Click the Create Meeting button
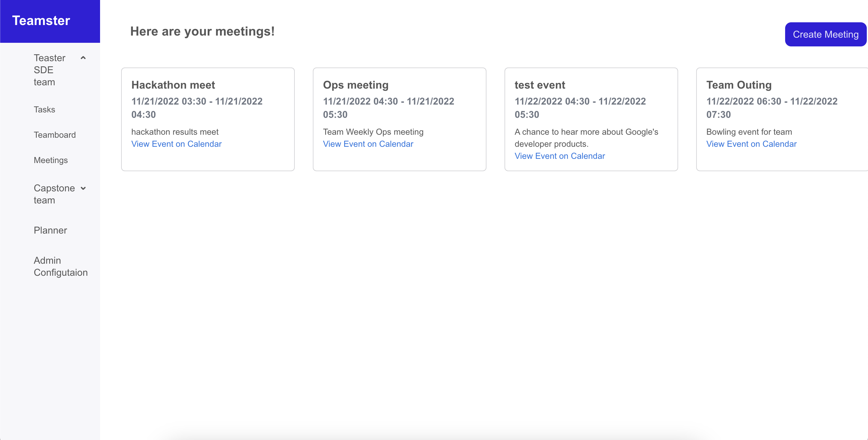Screen dimensions: 868x440 tap(825, 34)
